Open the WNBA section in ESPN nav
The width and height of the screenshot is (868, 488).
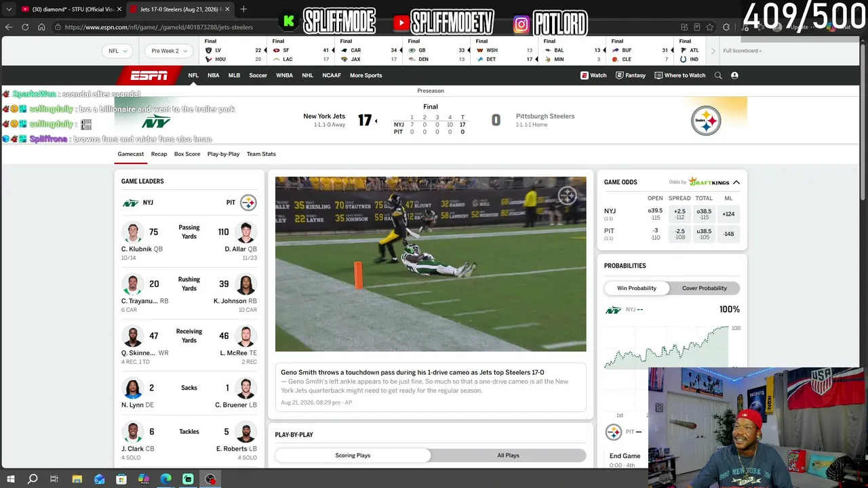[x=285, y=75]
